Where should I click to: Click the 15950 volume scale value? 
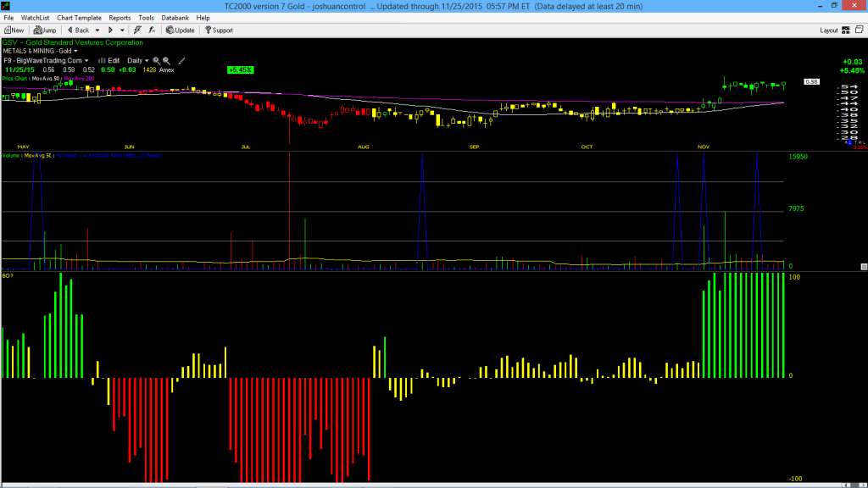(798, 157)
